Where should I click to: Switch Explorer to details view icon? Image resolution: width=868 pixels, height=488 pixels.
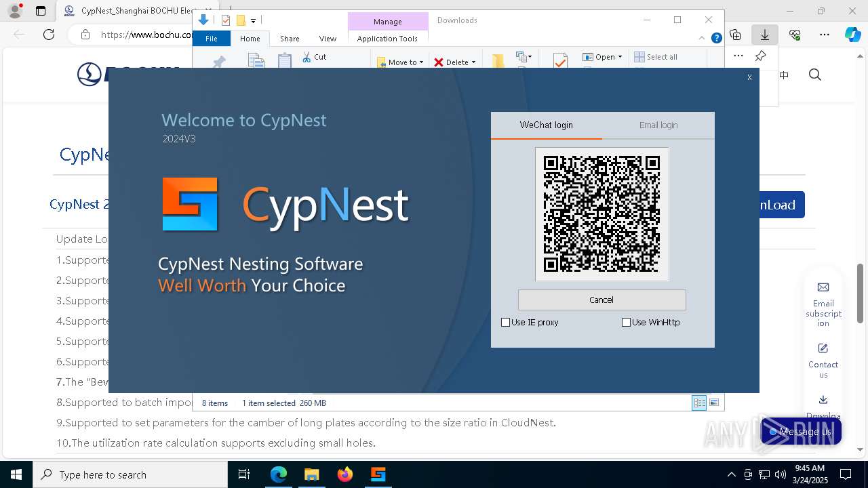pos(699,403)
